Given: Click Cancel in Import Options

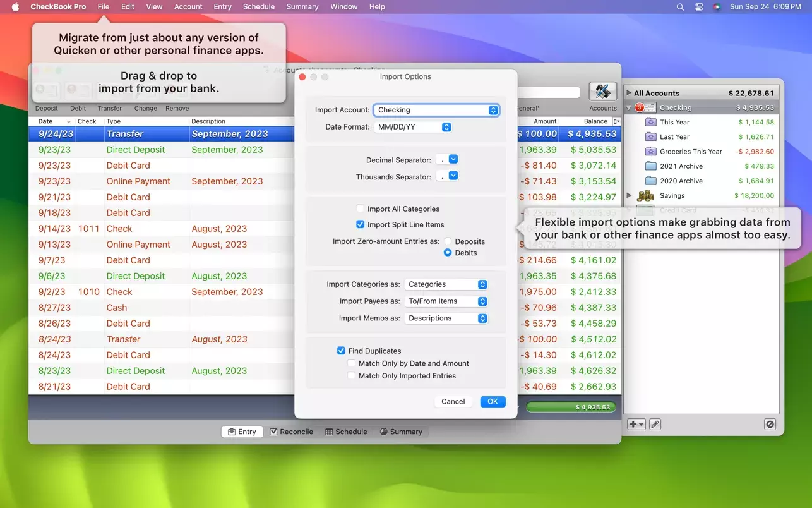Looking at the screenshot, I should 453,401.
